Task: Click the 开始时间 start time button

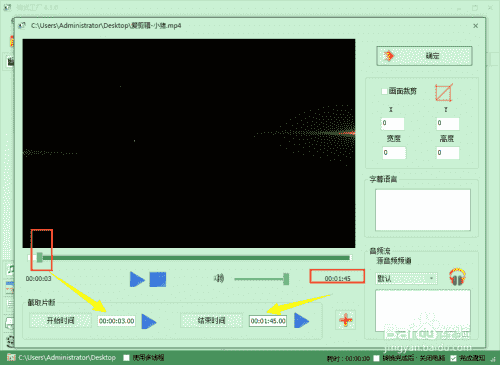Action: click(x=60, y=321)
